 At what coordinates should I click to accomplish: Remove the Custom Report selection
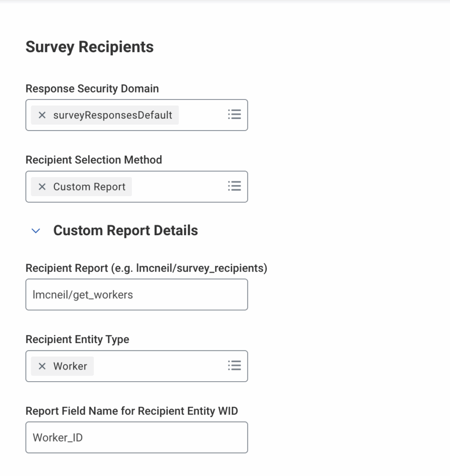(x=42, y=187)
